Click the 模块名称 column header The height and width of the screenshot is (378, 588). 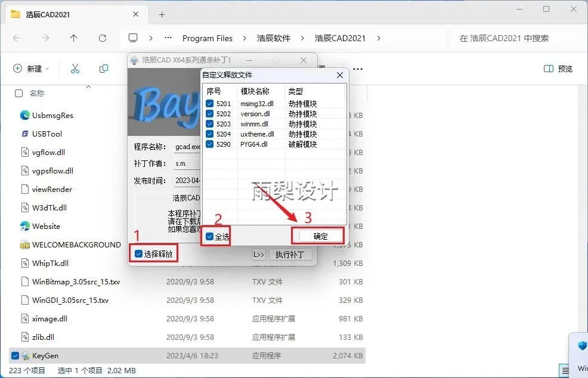point(261,91)
